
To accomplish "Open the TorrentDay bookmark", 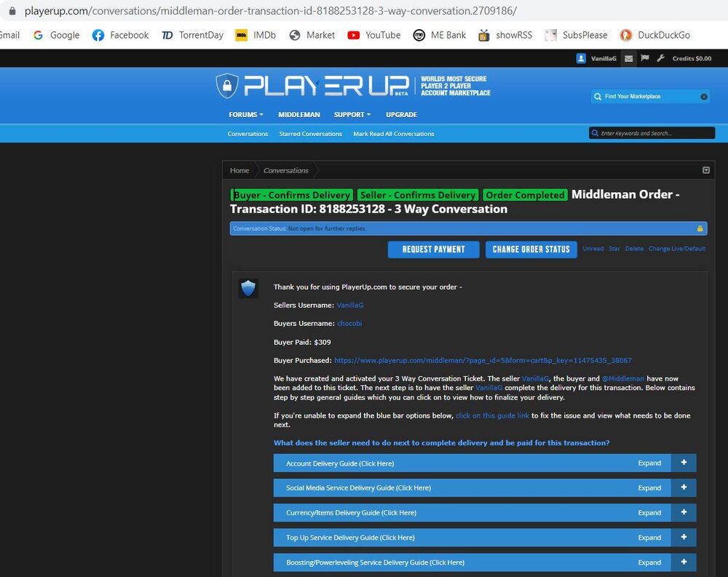I will 193,35.
